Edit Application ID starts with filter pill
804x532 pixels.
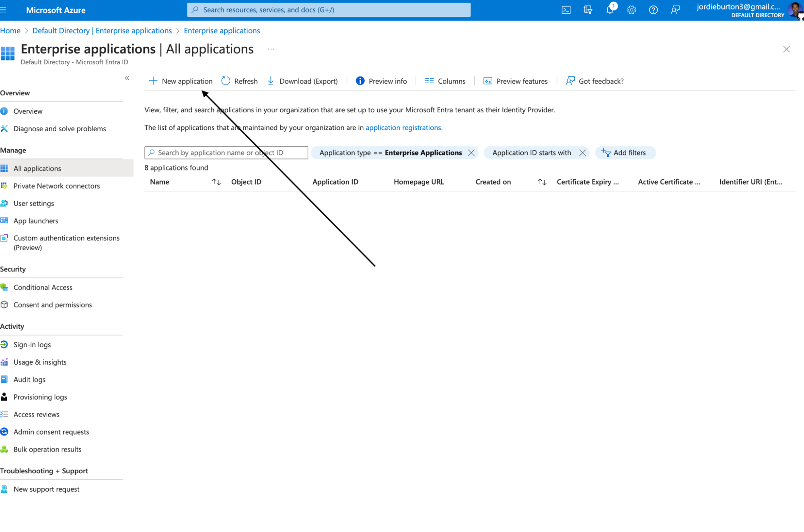click(x=532, y=153)
